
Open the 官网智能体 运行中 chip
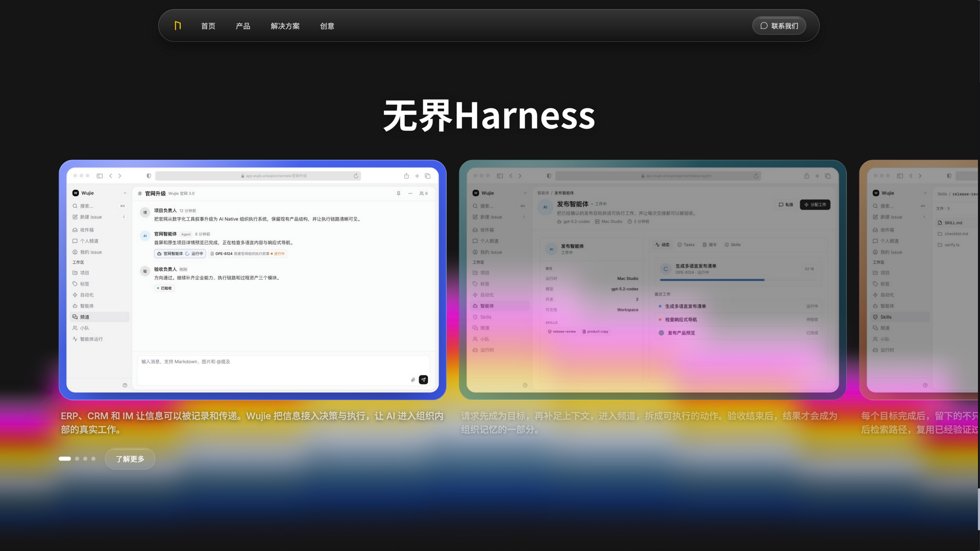click(x=180, y=254)
